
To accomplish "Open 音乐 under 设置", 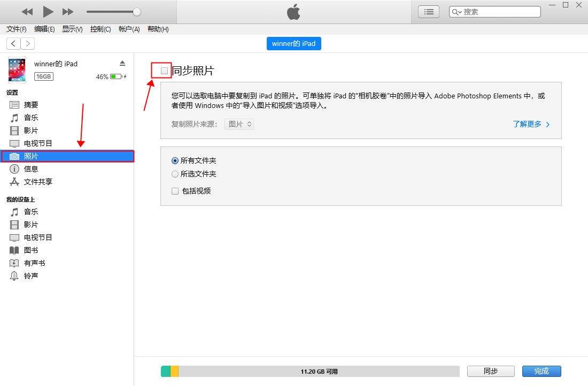I will tap(67, 118).
